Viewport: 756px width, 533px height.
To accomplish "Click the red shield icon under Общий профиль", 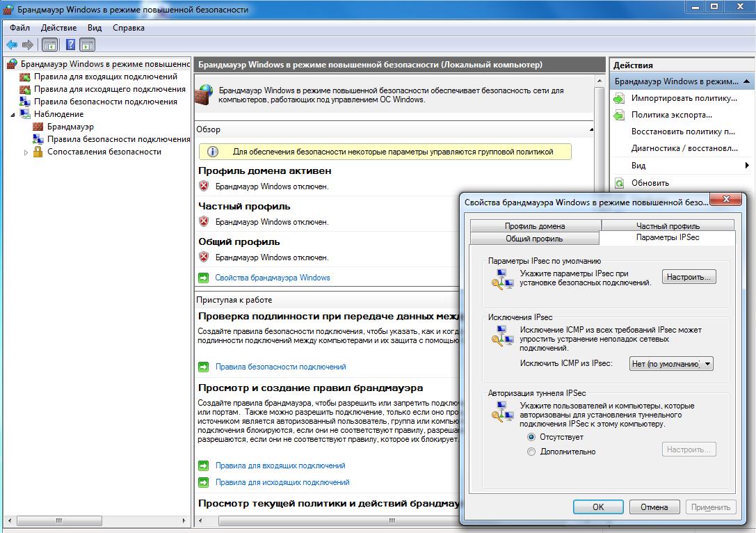I will (x=204, y=257).
